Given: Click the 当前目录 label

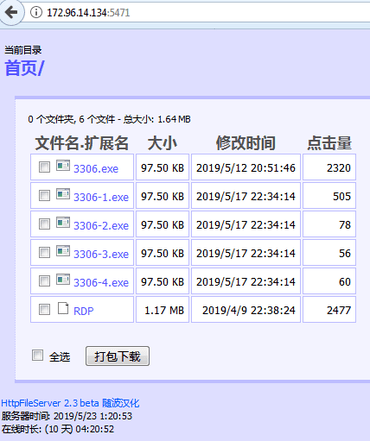Looking at the screenshot, I should [x=23, y=50].
